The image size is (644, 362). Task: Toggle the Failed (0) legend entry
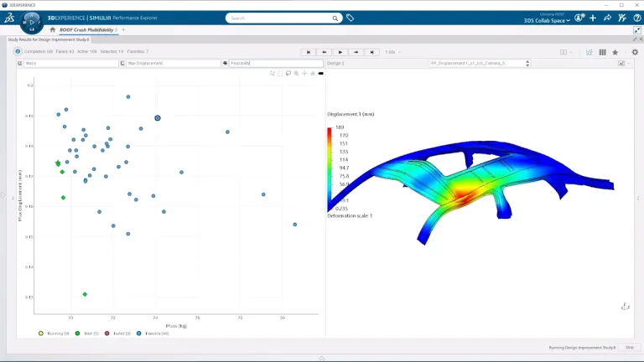117,334
